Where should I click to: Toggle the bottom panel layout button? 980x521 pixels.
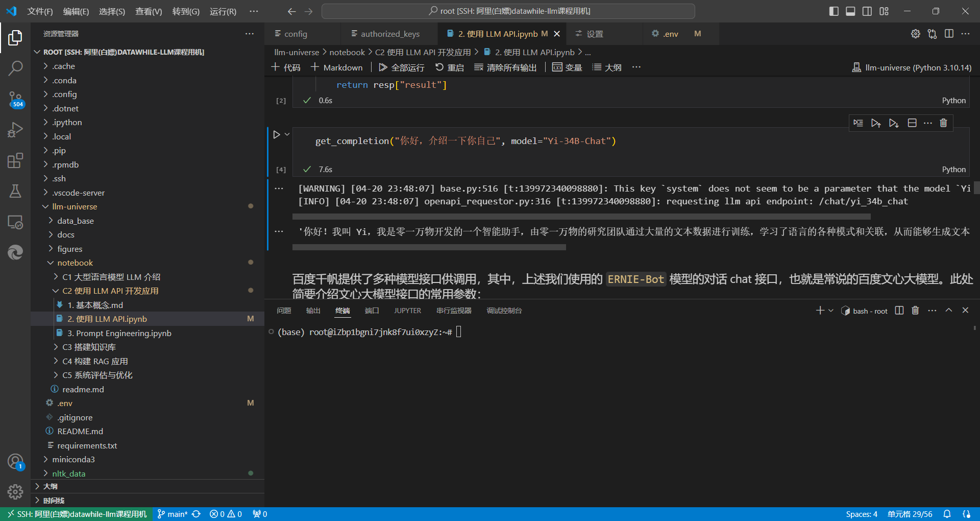pos(850,11)
